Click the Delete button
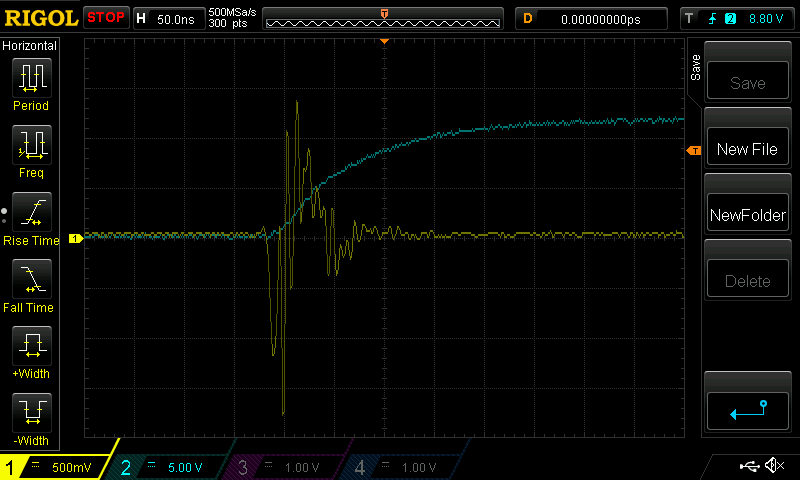This screenshot has height=480, width=800. [748, 280]
